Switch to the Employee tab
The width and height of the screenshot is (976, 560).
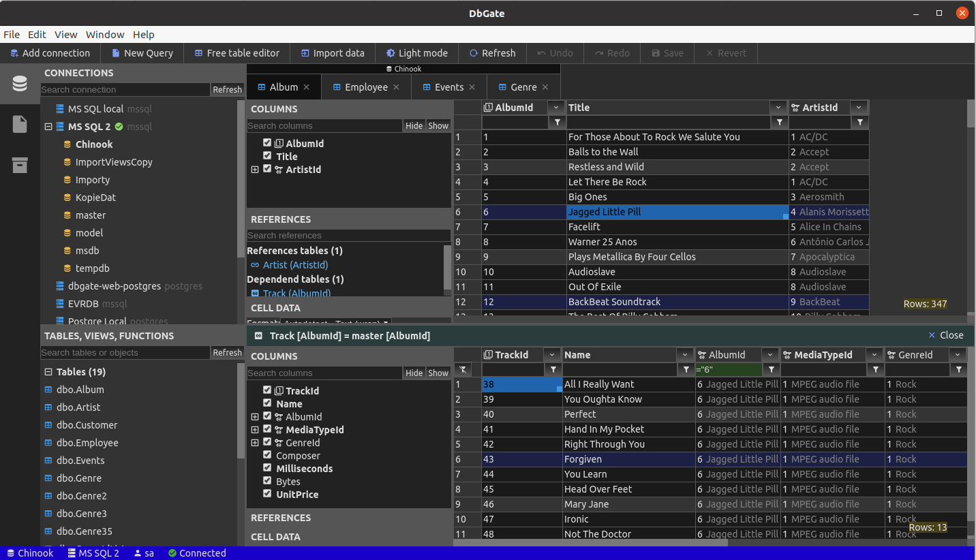pyautogui.click(x=366, y=87)
